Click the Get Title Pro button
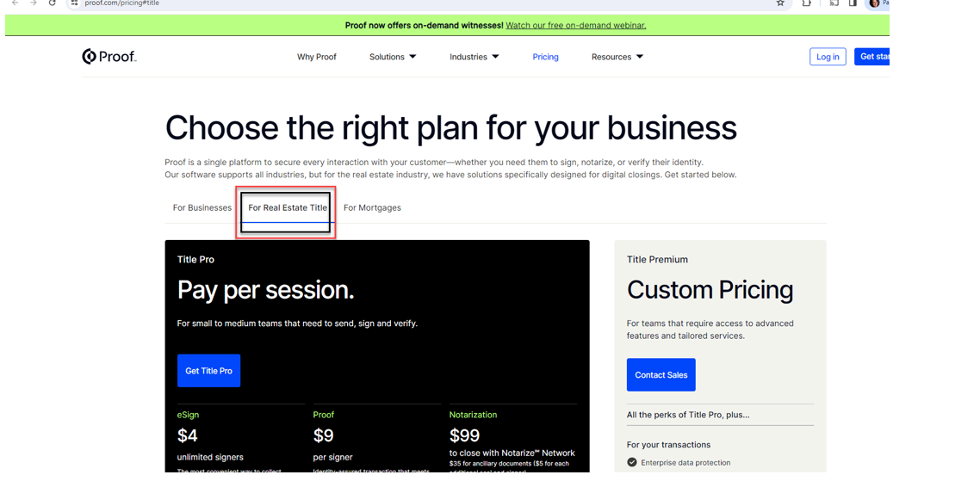Screen dimensions: 980x481 tap(208, 371)
